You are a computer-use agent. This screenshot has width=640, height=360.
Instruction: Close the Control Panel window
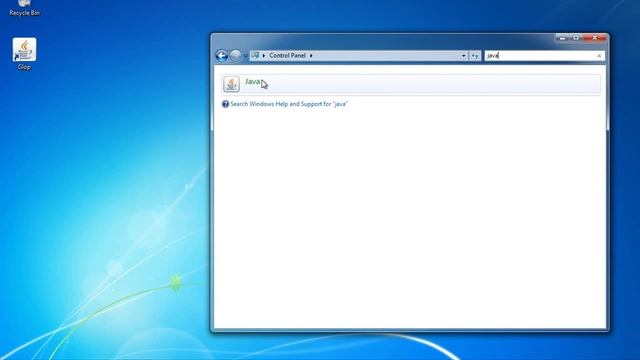coord(595,38)
